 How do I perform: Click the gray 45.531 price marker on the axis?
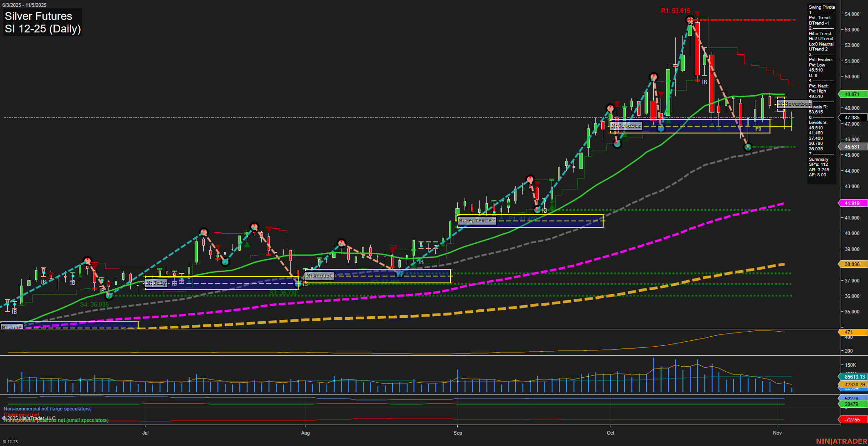(x=852, y=147)
